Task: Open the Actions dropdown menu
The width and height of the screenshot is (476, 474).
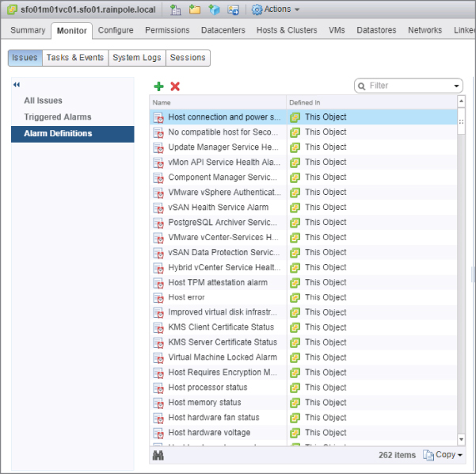Action: [x=276, y=10]
